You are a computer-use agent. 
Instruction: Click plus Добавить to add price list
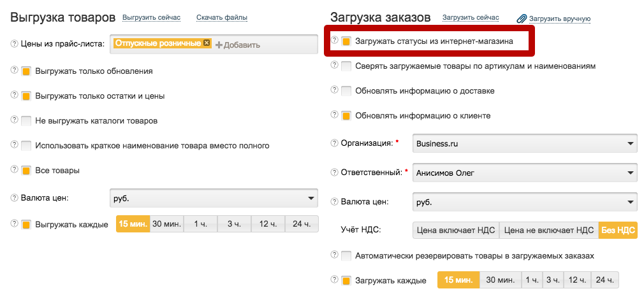(238, 45)
